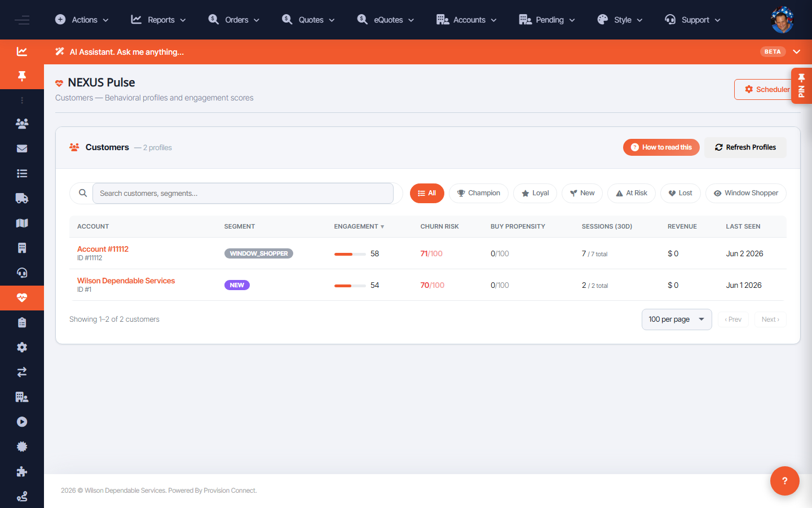This screenshot has width=812, height=508.
Task: Open the exchange arrows sidebar icon
Action: point(22,372)
